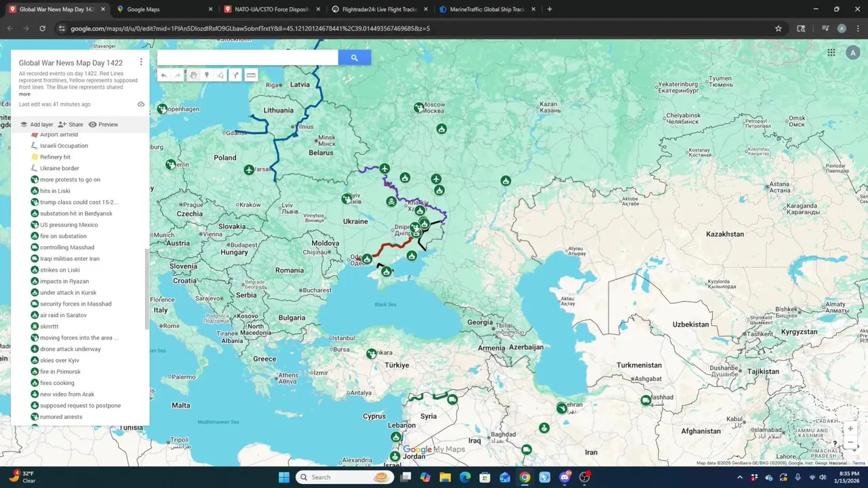Select the 'impacts in Ryazan' list item
The height and width of the screenshot is (488, 868).
pyautogui.click(x=64, y=281)
